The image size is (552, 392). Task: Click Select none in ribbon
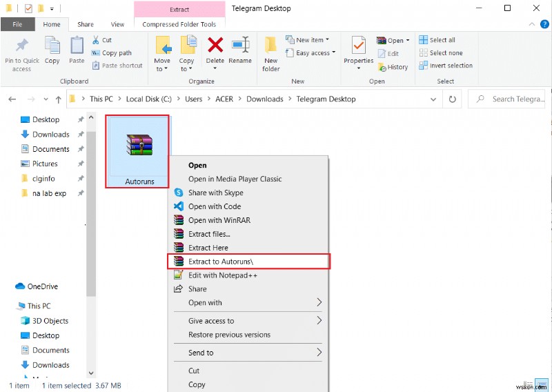[441, 53]
